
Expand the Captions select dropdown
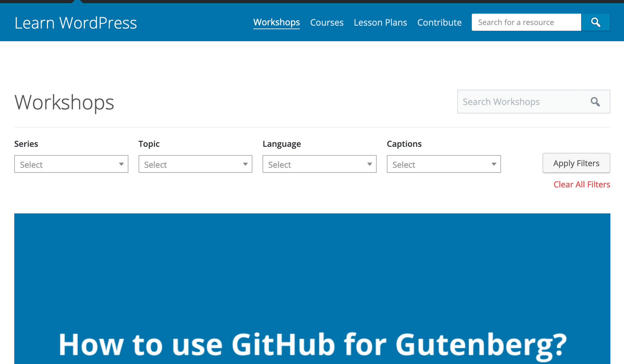[444, 164]
